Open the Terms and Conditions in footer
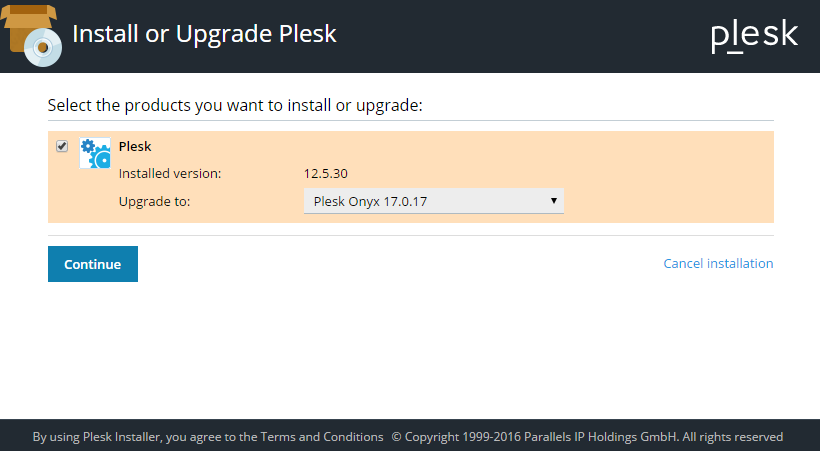This screenshot has height=451, width=820. point(322,437)
